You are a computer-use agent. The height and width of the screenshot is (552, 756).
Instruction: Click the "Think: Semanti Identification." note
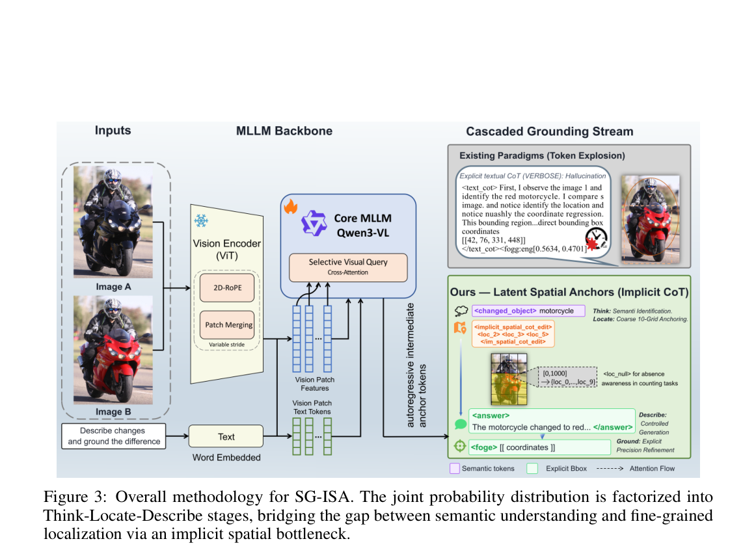(x=632, y=311)
